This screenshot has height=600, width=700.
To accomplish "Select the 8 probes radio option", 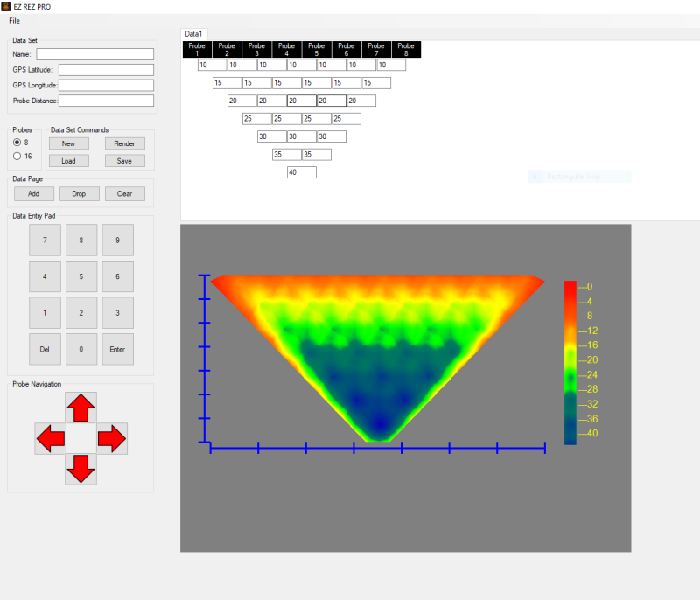I will (17, 143).
